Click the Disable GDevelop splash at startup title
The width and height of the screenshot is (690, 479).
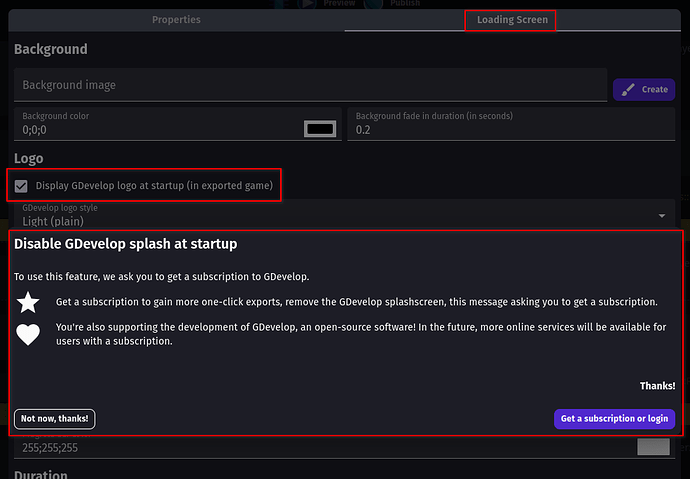click(x=125, y=244)
